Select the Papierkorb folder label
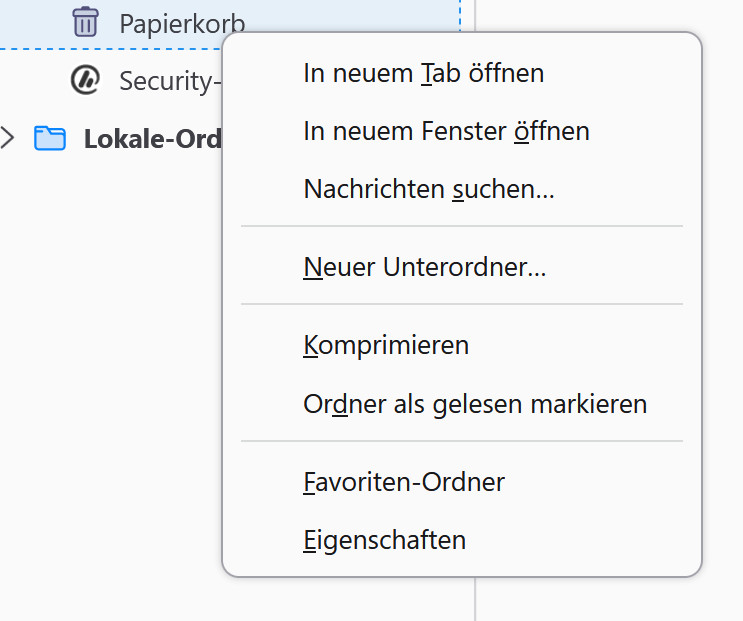743x621 pixels. pyautogui.click(x=182, y=24)
